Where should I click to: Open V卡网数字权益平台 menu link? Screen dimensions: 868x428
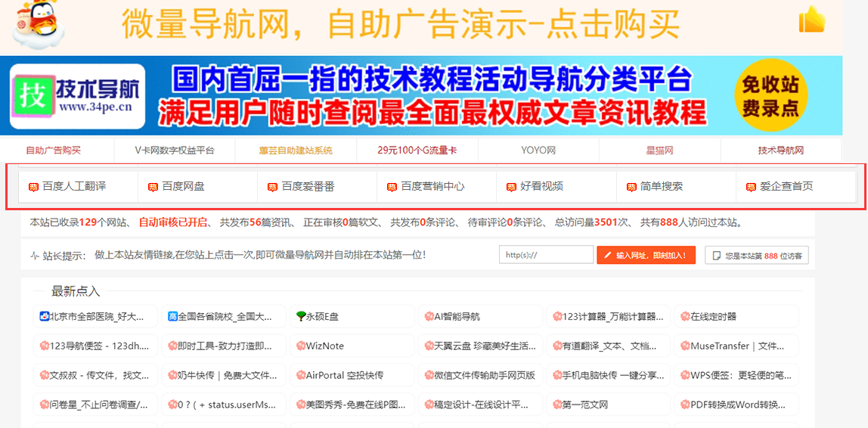pyautogui.click(x=175, y=150)
